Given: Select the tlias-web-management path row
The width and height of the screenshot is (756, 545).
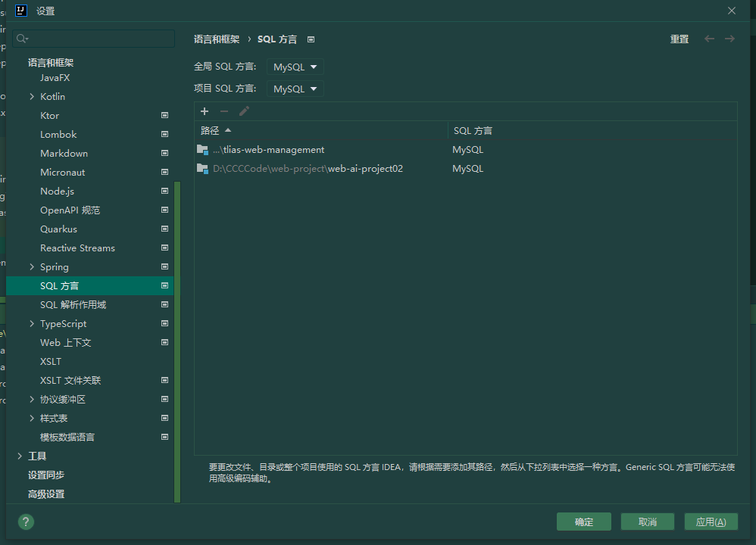Looking at the screenshot, I should pyautogui.click(x=466, y=149).
